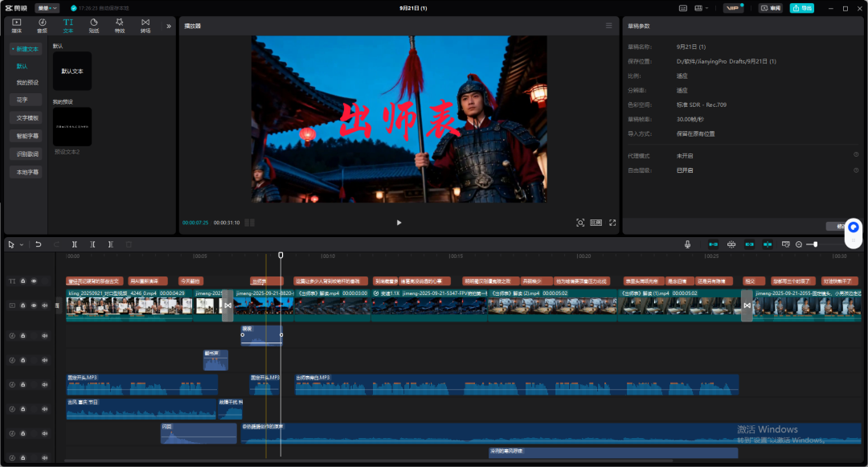Lock the 古风 喜庆 节日 audio track
Viewport: 868px width, 467px height.
(x=23, y=409)
